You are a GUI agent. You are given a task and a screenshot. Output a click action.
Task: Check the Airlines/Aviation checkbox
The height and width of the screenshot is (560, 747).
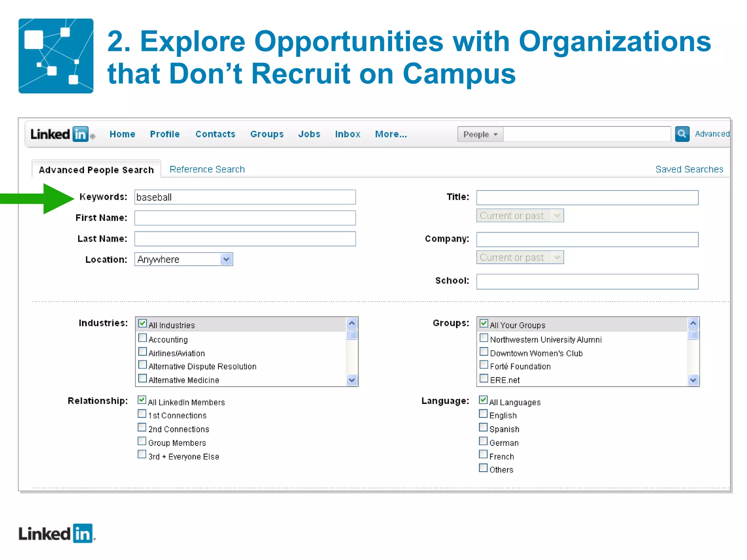(143, 352)
